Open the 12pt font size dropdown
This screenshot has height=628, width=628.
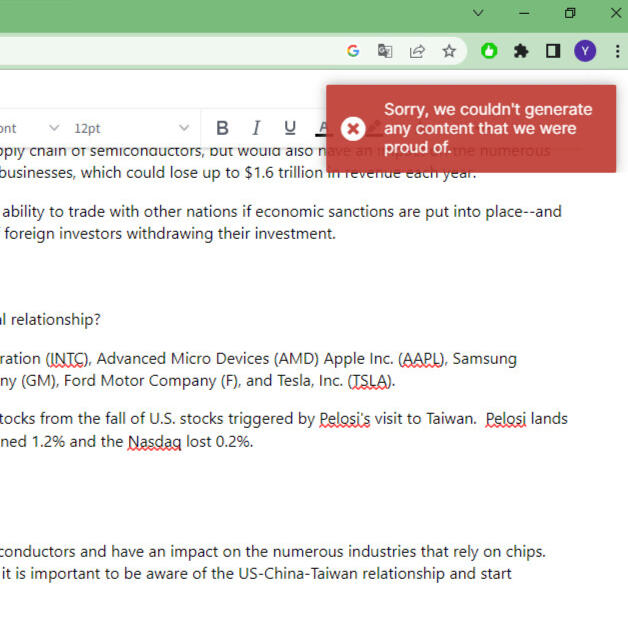coord(130,128)
